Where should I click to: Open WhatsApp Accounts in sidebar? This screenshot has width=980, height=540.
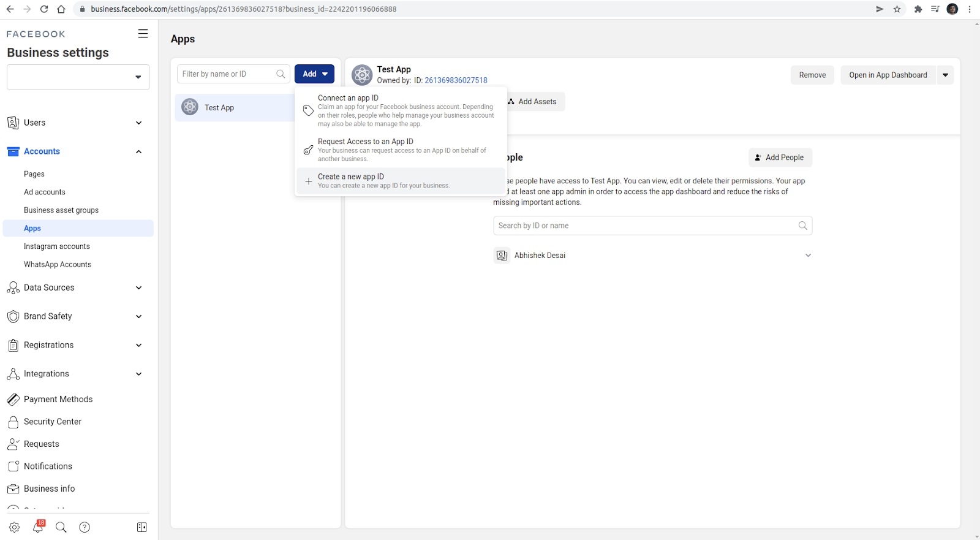pyautogui.click(x=58, y=265)
